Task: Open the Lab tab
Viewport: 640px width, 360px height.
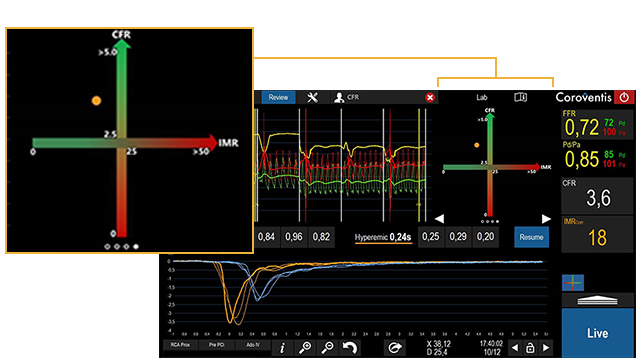Action: [x=482, y=98]
